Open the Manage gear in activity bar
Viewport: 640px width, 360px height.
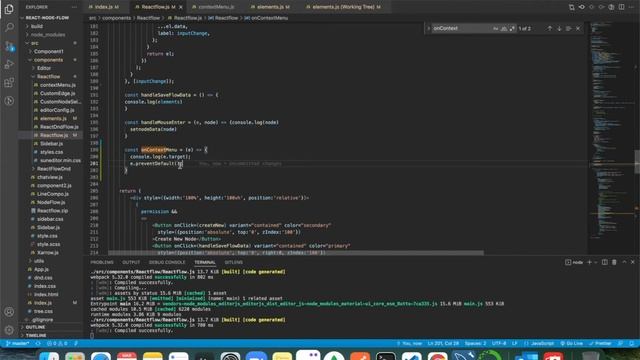click(x=9, y=330)
